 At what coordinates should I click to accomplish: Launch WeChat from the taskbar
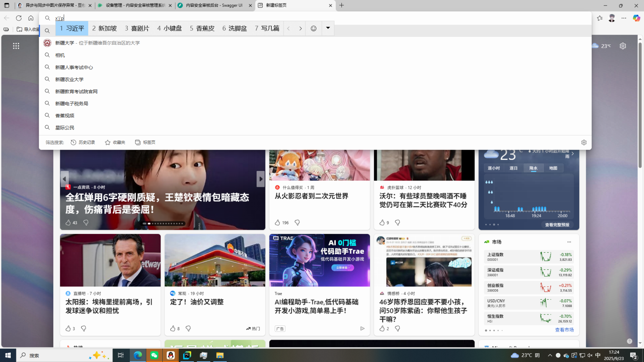point(154,355)
